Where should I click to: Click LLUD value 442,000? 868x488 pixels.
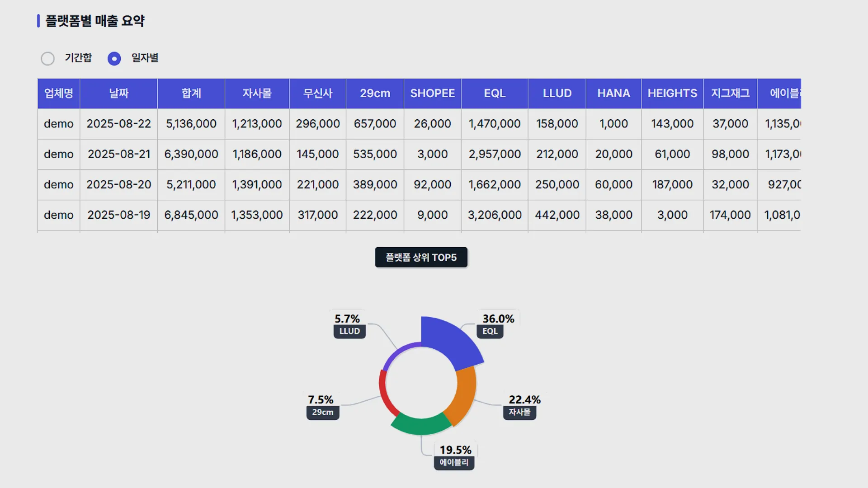point(557,215)
